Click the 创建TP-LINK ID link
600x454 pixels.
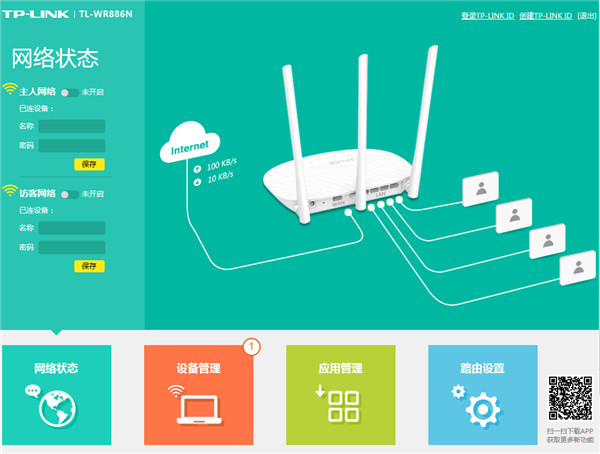pos(546,16)
